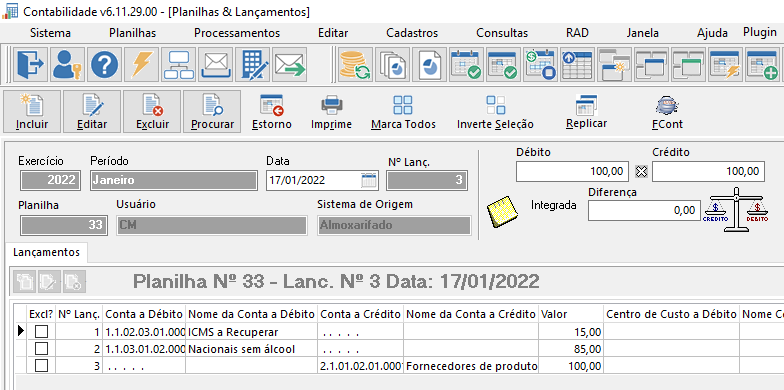The width and height of the screenshot is (784, 390).
Task: Check the Excl? box for entry 2
Action: 41,348
